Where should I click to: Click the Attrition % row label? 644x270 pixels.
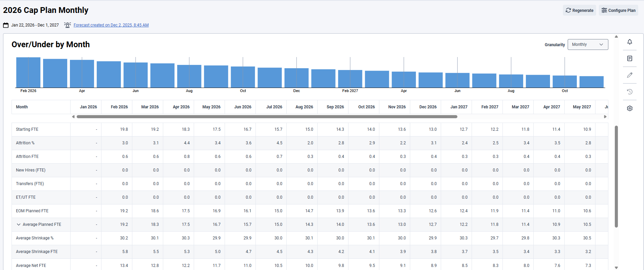(25, 143)
